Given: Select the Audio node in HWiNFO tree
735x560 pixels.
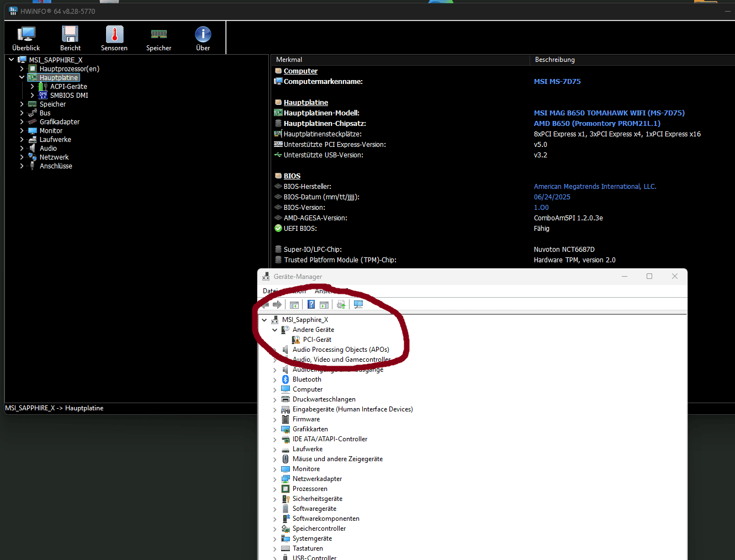Looking at the screenshot, I should pos(48,149).
